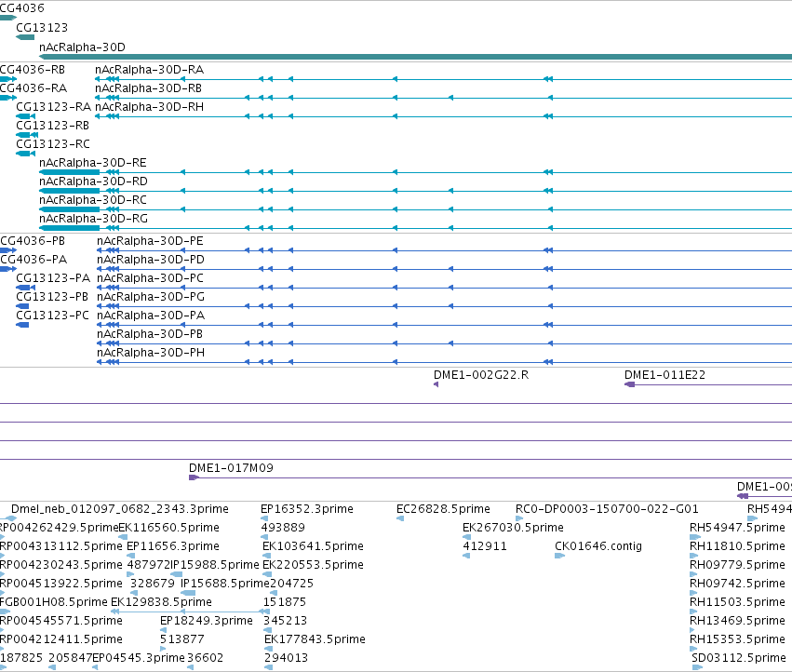Viewport: 792px width, 672px height.
Task: Select transcript nAcRalpha-30D-RD
Action: tap(93, 181)
